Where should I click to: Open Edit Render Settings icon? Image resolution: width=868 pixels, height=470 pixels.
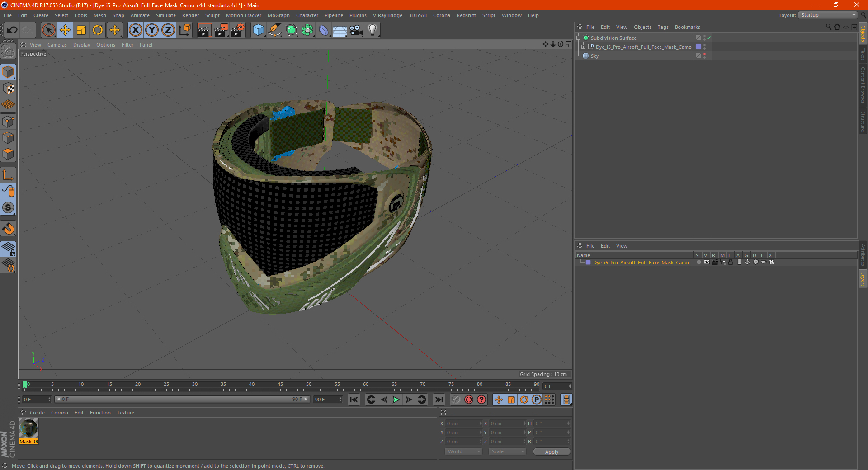click(x=237, y=30)
